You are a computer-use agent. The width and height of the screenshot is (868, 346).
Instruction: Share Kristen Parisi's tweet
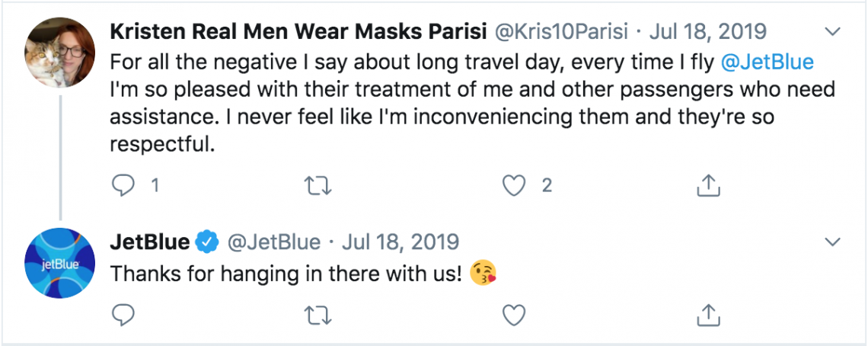[709, 184]
